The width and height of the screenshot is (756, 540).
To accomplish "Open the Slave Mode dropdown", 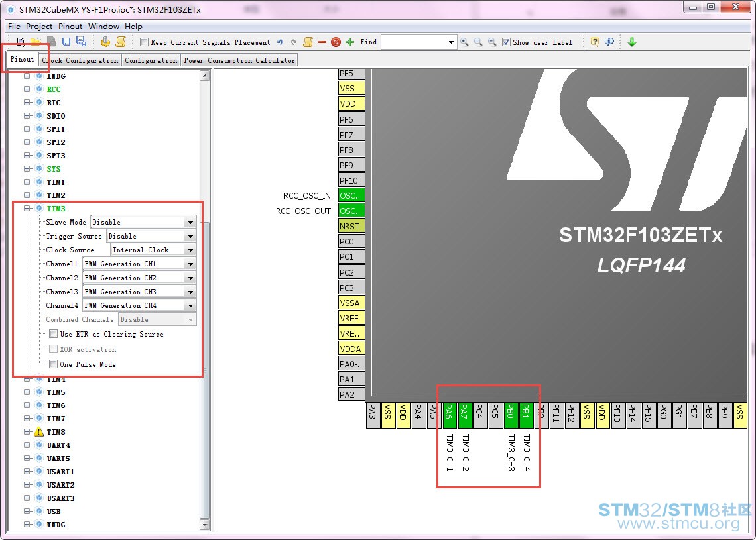I will [191, 222].
